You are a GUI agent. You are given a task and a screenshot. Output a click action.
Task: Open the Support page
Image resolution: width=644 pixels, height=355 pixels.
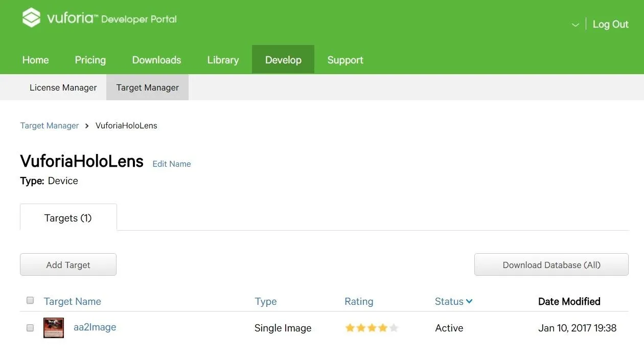pyautogui.click(x=346, y=60)
